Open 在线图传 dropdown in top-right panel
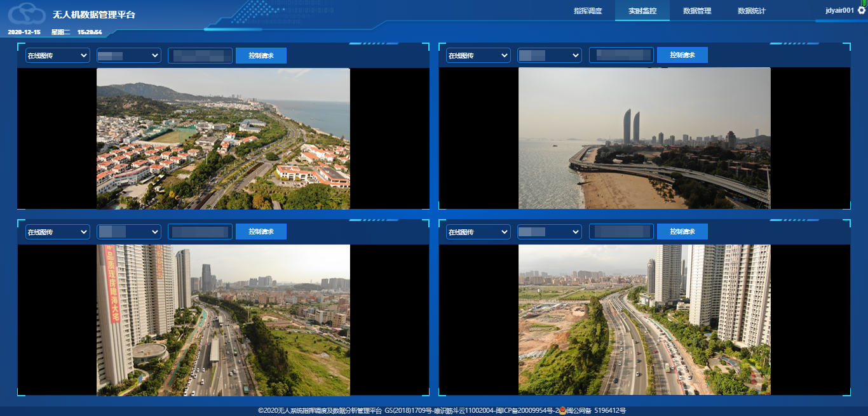Viewport: 868px width, 416px height. coord(478,56)
